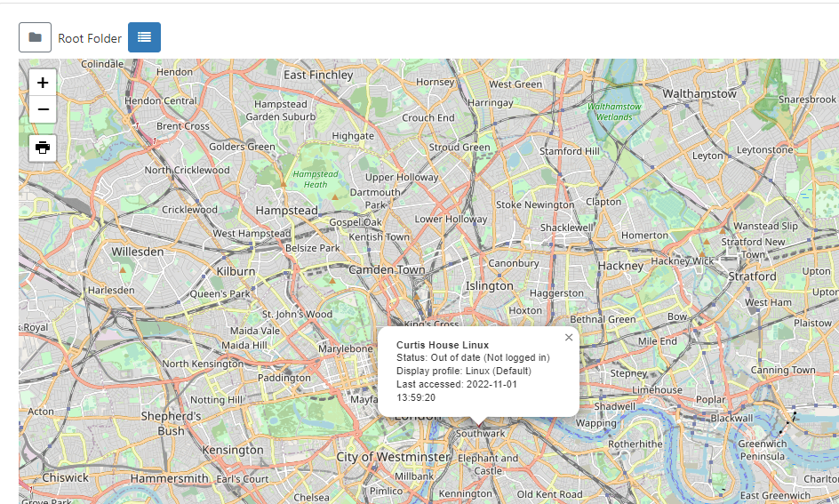
Task: Click the Islington label on map
Action: coord(490,286)
